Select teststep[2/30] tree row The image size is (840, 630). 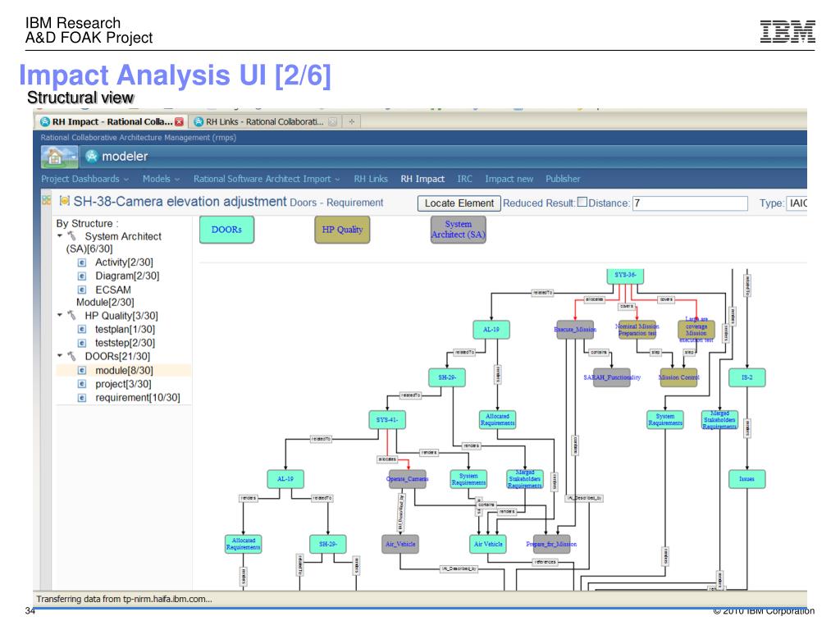(x=124, y=343)
